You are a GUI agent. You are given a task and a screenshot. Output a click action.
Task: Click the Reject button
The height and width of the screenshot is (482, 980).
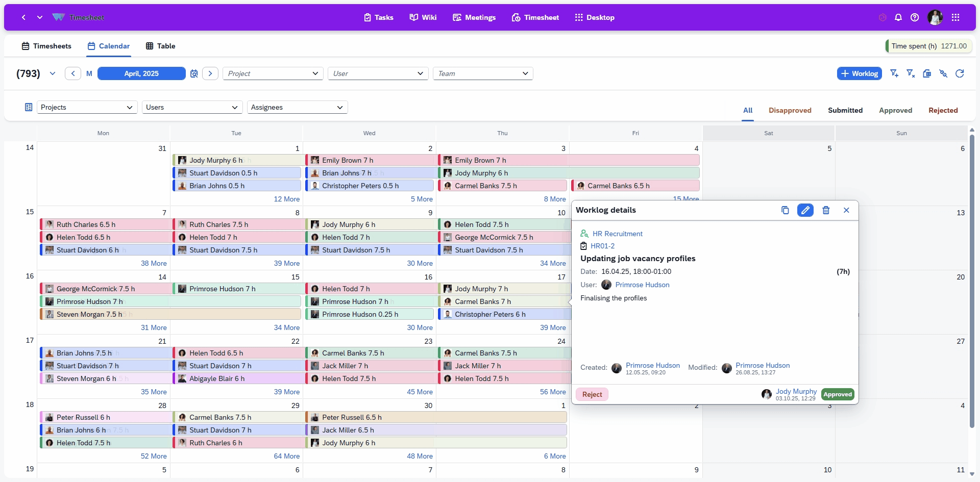[x=592, y=394]
